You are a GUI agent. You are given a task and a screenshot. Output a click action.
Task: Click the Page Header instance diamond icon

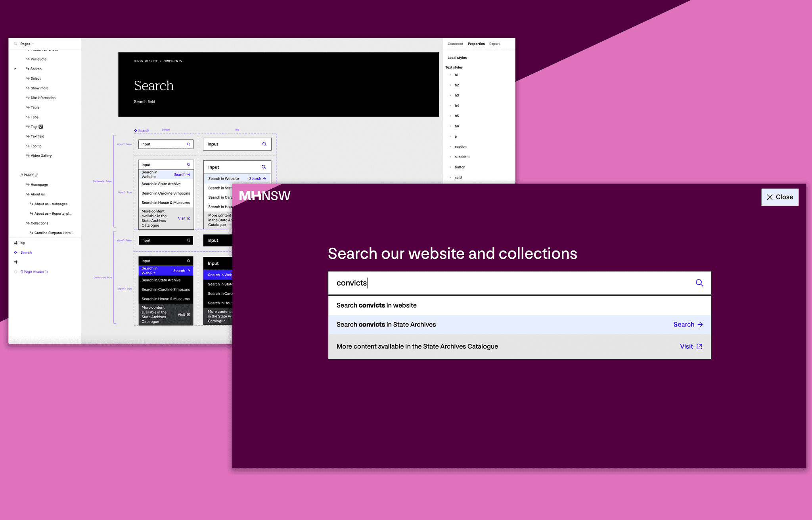pos(16,272)
